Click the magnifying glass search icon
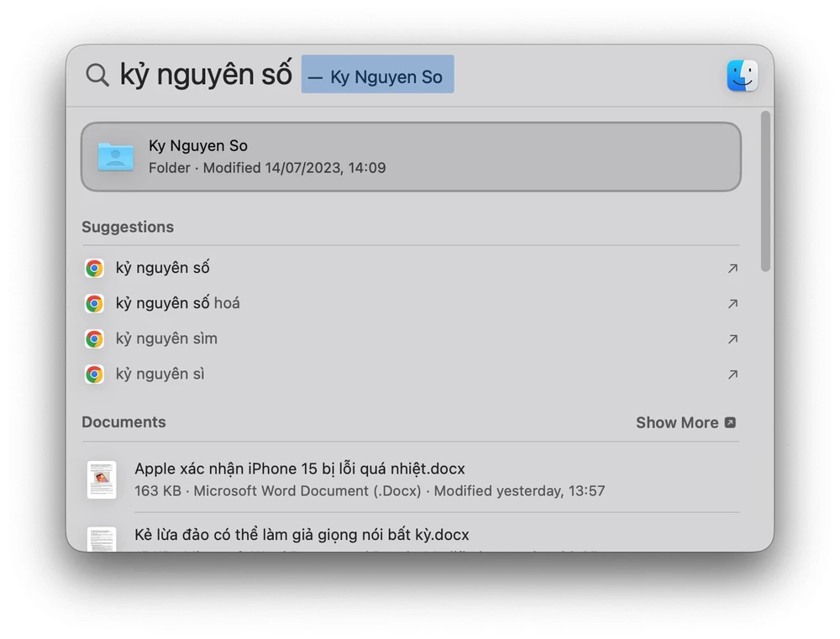This screenshot has height=639, width=840. (97, 74)
